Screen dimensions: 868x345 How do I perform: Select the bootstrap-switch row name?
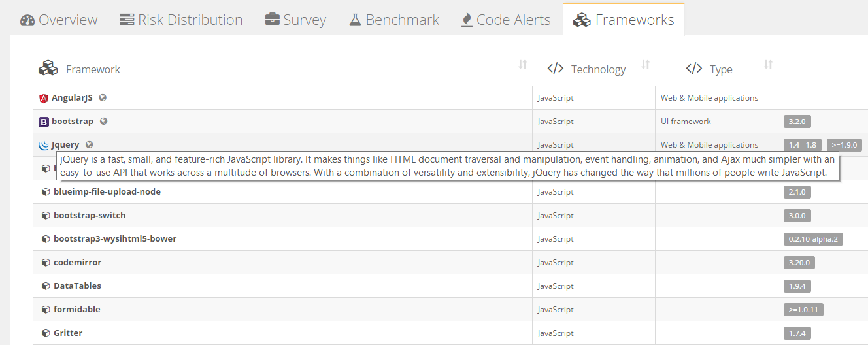tap(90, 216)
